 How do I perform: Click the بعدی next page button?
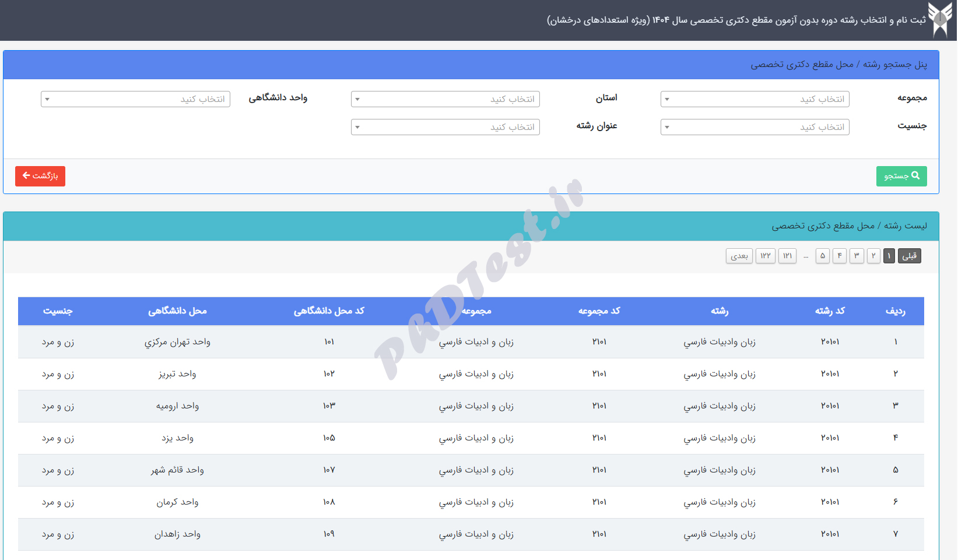coord(739,256)
